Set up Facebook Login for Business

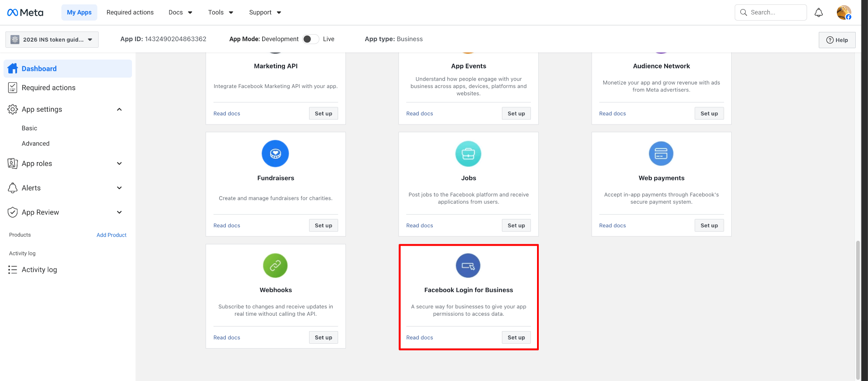[x=516, y=338]
